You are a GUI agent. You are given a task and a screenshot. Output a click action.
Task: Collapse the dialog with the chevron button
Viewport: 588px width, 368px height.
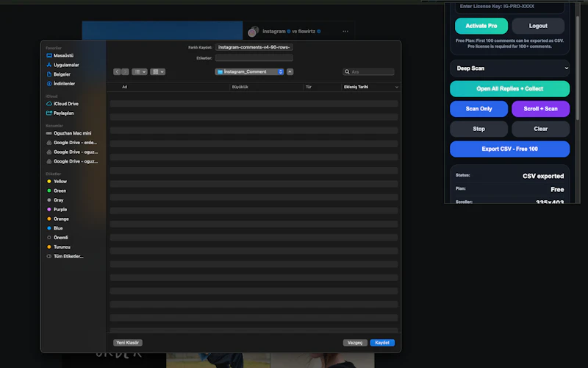coord(290,71)
